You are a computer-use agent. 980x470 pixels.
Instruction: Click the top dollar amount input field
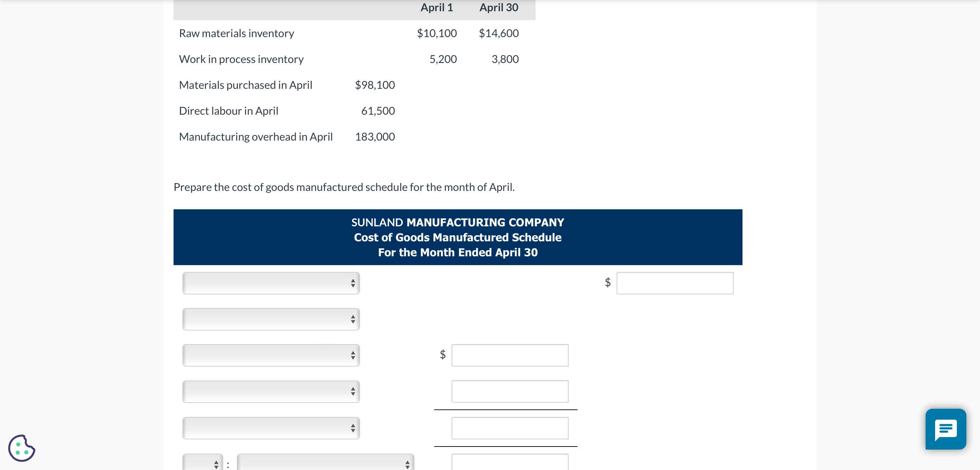pos(675,283)
